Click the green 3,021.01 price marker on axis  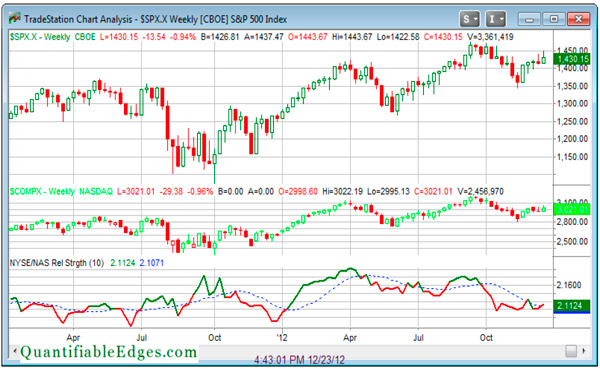point(572,209)
